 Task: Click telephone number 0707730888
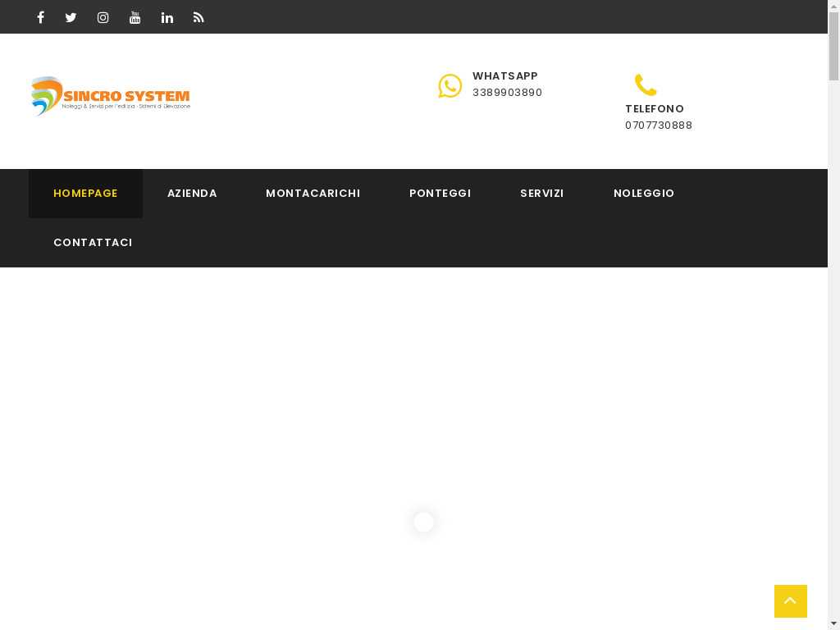click(x=659, y=126)
